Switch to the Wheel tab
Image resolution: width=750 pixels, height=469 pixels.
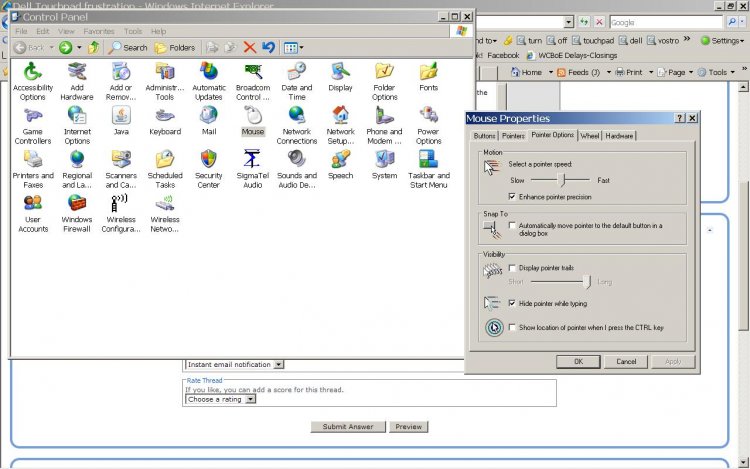589,136
